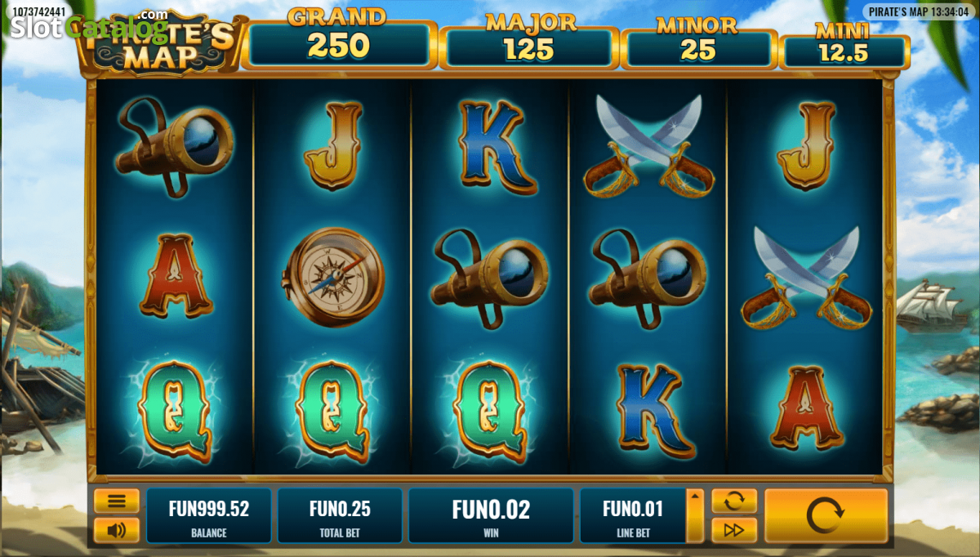The height and width of the screenshot is (557, 980).
Task: Open the Line Bet selector FUN0.01
Action: click(x=633, y=516)
